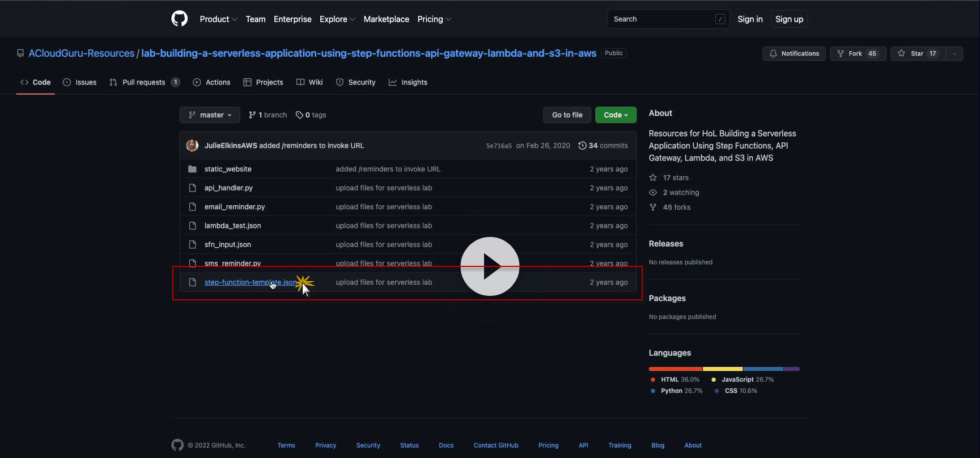Switch to the Issues tab
Viewport: 980px width, 458px height.
click(80, 82)
